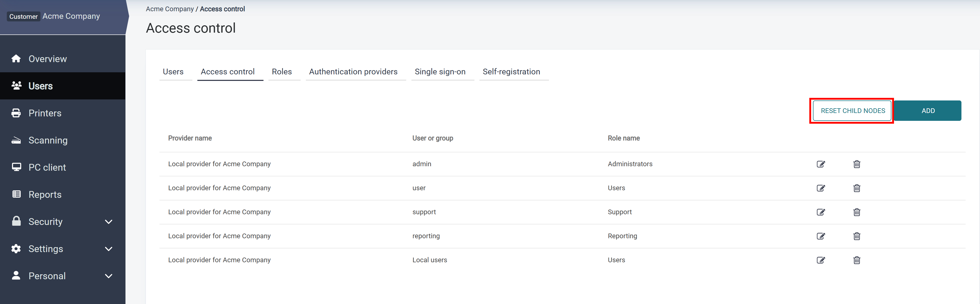980x304 pixels.
Task: Expand the Security menu chevron
Action: pyautogui.click(x=108, y=222)
